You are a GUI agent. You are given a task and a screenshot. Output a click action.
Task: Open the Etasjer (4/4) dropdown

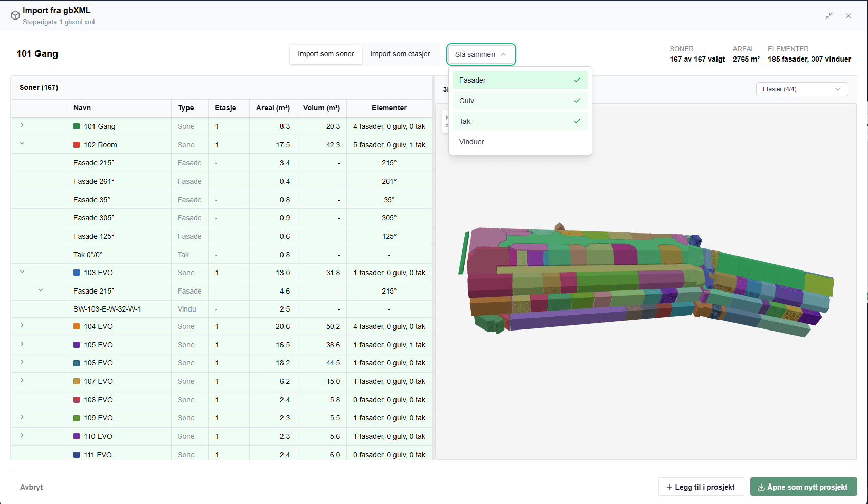pos(802,89)
